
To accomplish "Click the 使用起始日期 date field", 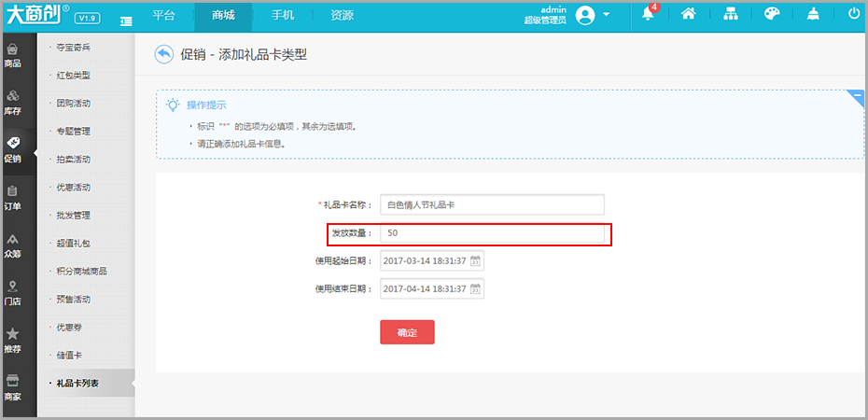I will tap(432, 261).
